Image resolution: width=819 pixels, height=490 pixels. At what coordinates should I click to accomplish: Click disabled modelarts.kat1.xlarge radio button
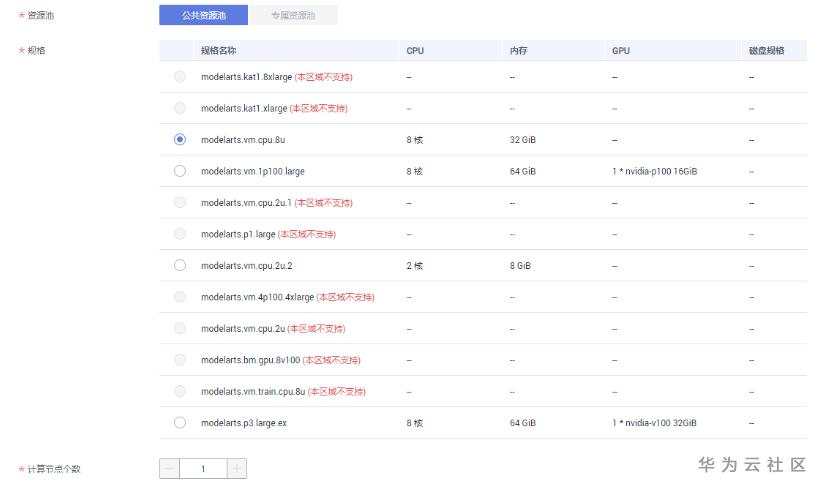click(x=180, y=108)
